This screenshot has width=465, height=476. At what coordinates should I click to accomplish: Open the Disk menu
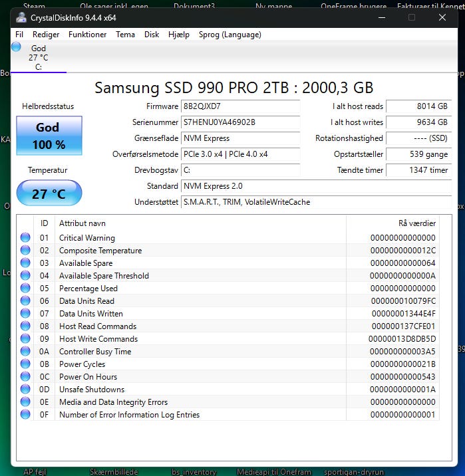pos(152,35)
